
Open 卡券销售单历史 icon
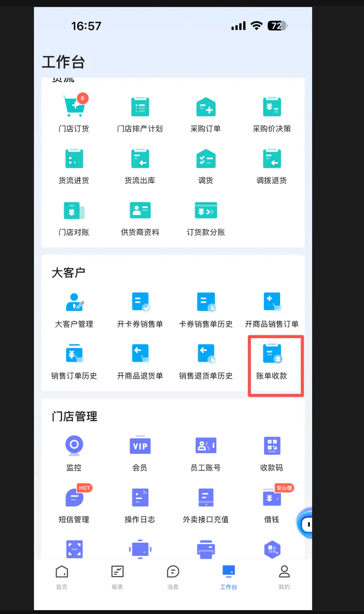[x=206, y=302]
